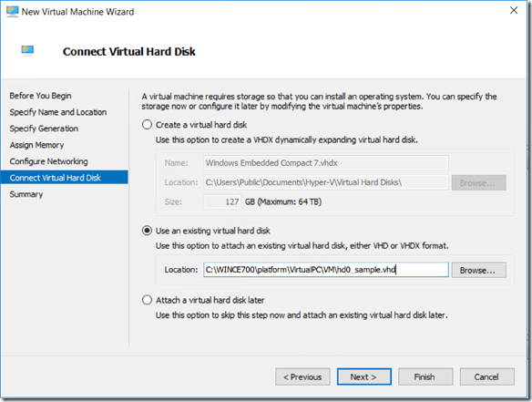Jump to Assign Memory step
Viewport: 532px width, 402px height.
point(36,145)
